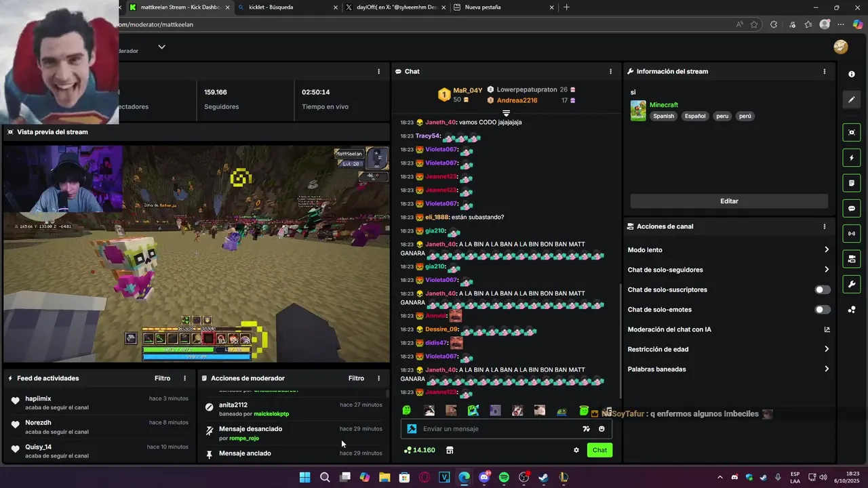The image size is (868, 488).
Task: Open the dropdown chevron in the dashboard header
Action: click(x=161, y=47)
